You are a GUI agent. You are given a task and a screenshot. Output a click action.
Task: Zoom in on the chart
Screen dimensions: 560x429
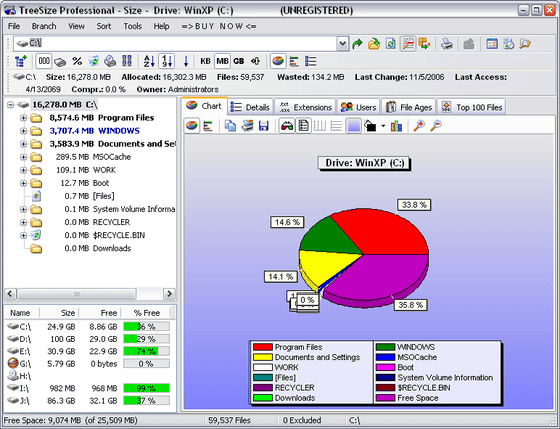click(419, 126)
